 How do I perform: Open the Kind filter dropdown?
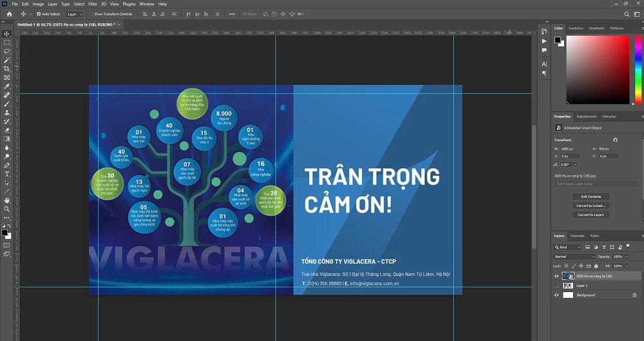coord(567,248)
